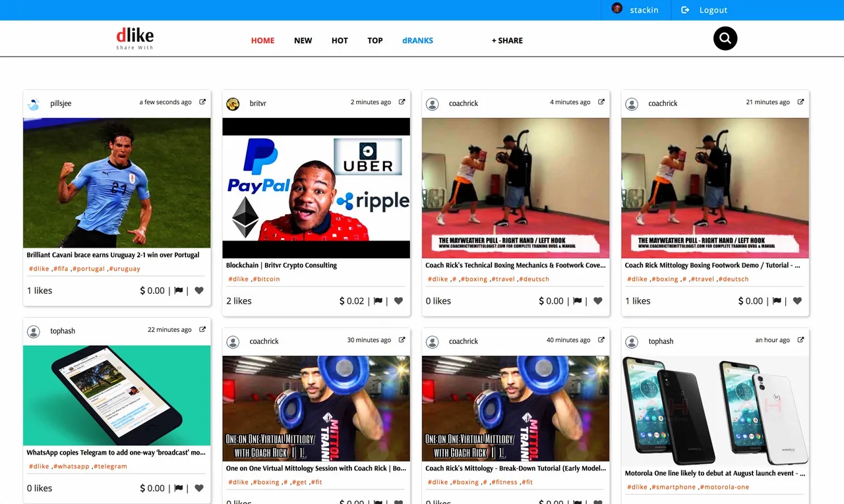Open external link on coachrick 30 minutes post
This screenshot has height=504, width=844.
pyautogui.click(x=402, y=340)
